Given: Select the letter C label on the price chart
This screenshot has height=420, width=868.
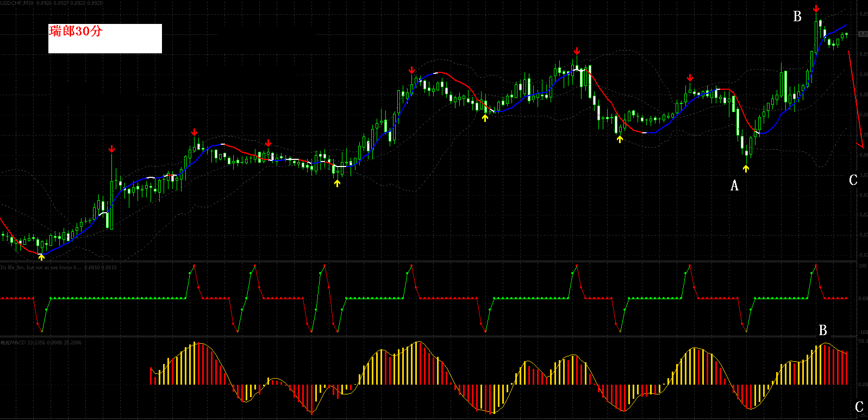Looking at the screenshot, I should click(x=853, y=180).
